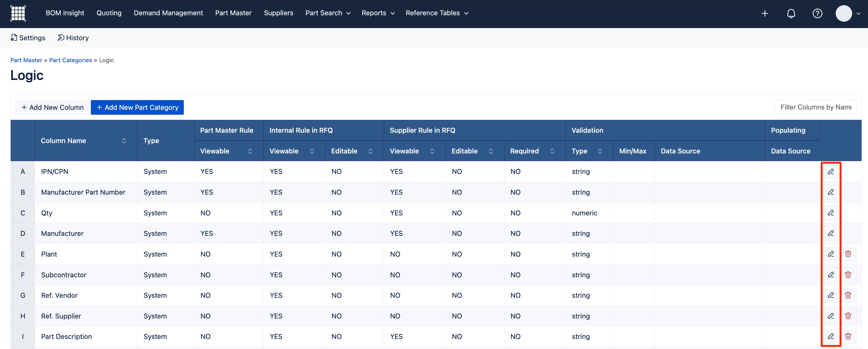The height and width of the screenshot is (349, 868).
Task: Edit the Plant row
Action: click(x=831, y=254)
